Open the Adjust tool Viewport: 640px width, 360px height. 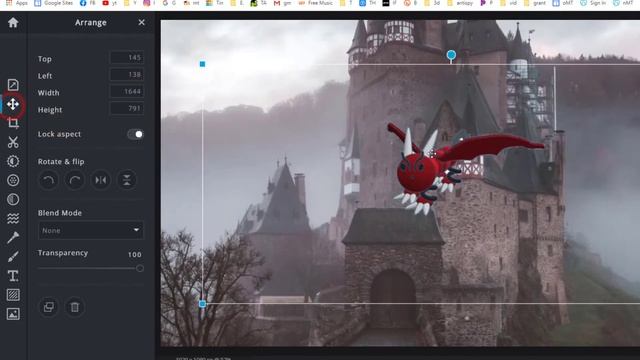(13, 161)
